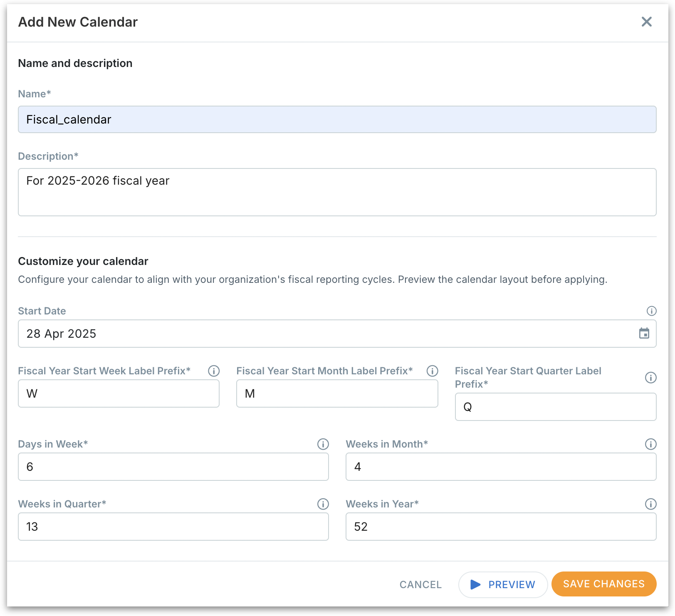
Task: Click the Days in Week info icon
Action: point(323,444)
